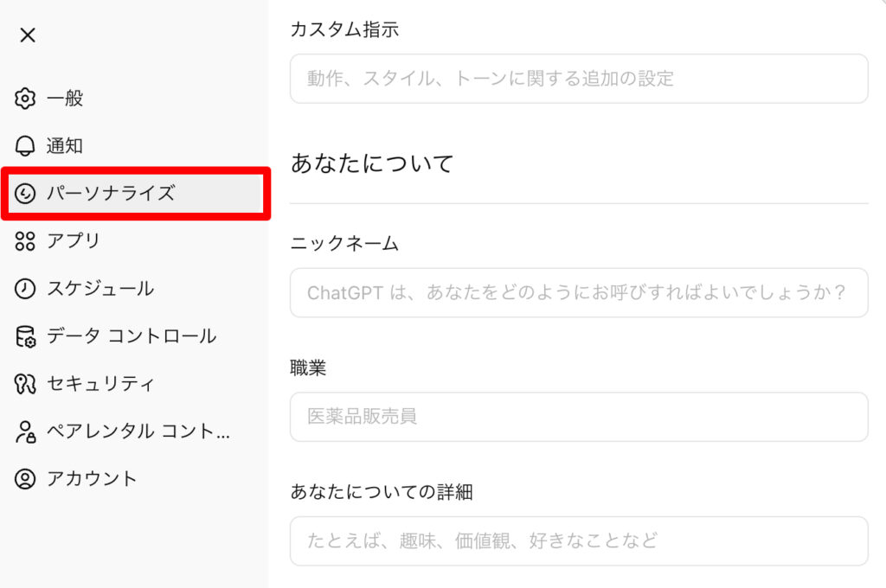The width and height of the screenshot is (886, 588).
Task: Focus the カスタム指示 text field
Action: point(578,79)
